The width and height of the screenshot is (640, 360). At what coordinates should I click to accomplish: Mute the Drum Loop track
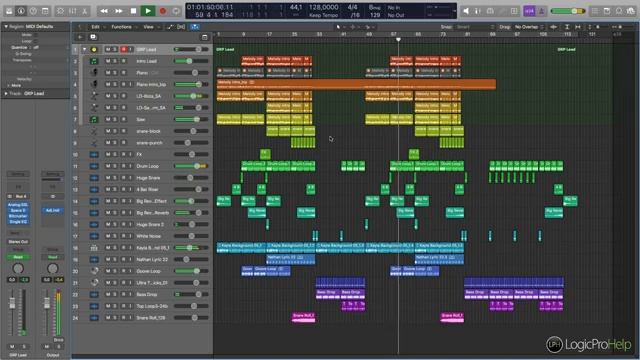(108, 166)
